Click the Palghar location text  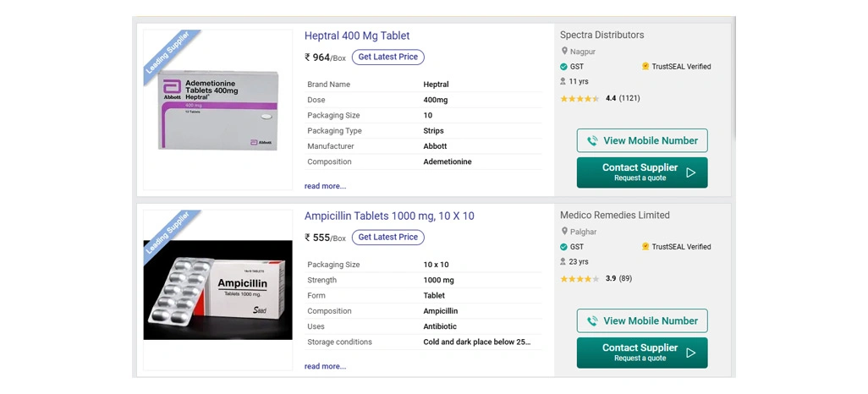tap(584, 233)
